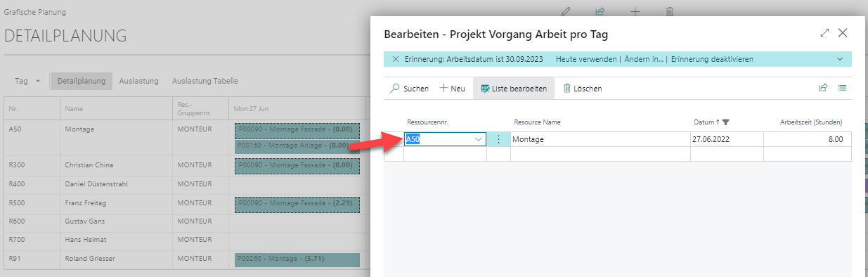The width and height of the screenshot is (868, 277).
Task: Open the row options three-dot menu
Action: (x=499, y=139)
